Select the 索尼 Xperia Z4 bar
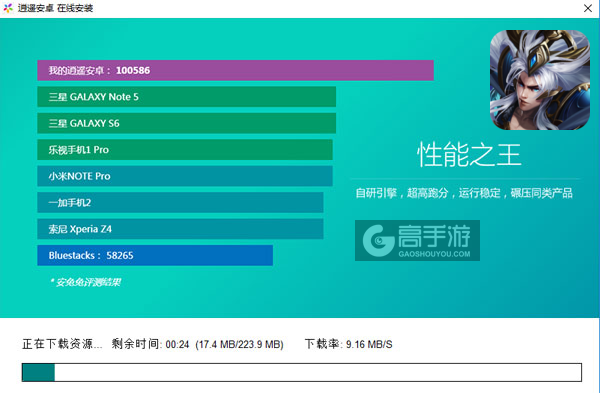Image resolution: width=600 pixels, height=393 pixels. click(x=180, y=229)
